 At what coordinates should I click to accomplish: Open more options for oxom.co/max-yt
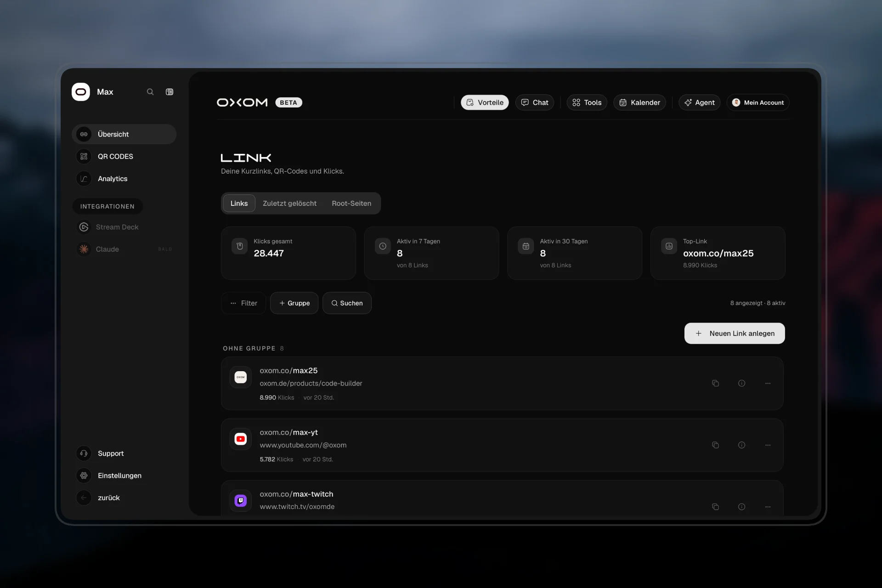coord(768,445)
